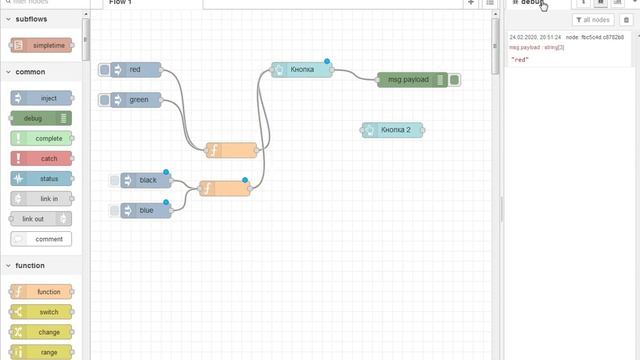Viewport: 640px width, 360px height.
Task: Select the comment node in the palette
Action: pyautogui.click(x=41, y=239)
